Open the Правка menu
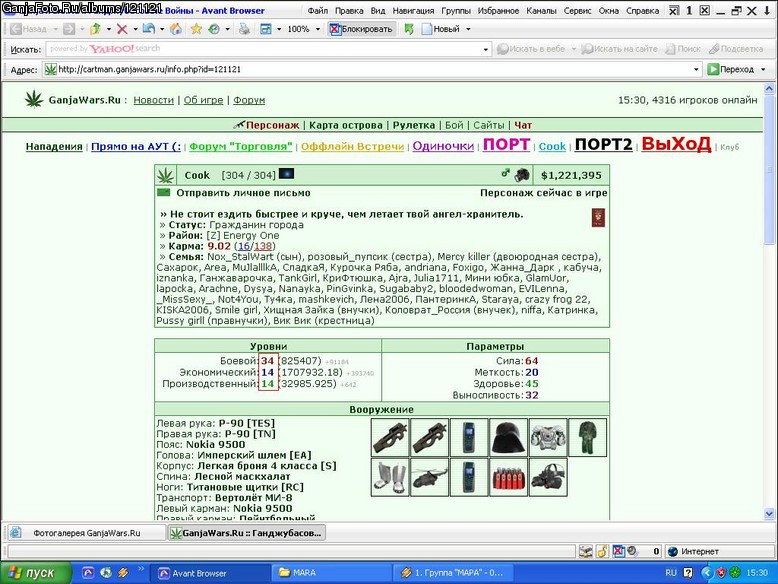Image resolution: width=778 pixels, height=584 pixels. click(349, 10)
